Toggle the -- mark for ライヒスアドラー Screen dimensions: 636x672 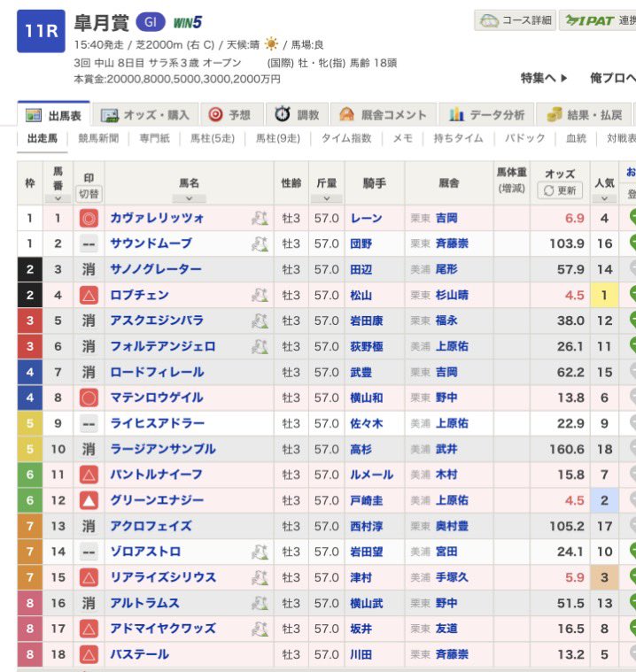point(89,424)
